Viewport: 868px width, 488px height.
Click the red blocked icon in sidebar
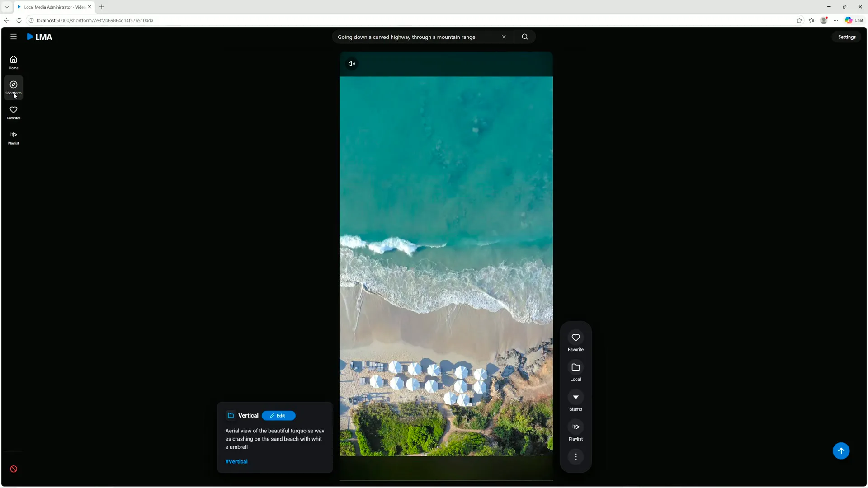tap(14, 469)
